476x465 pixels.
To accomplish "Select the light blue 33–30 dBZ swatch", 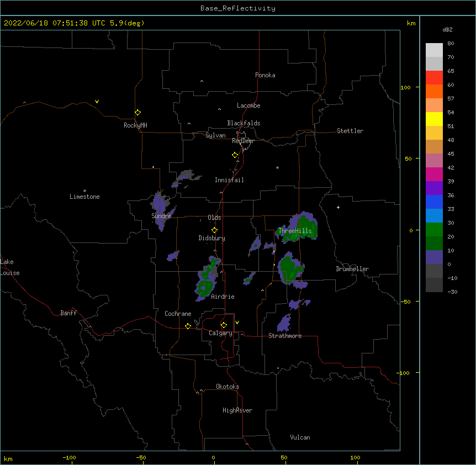I will point(434,216).
